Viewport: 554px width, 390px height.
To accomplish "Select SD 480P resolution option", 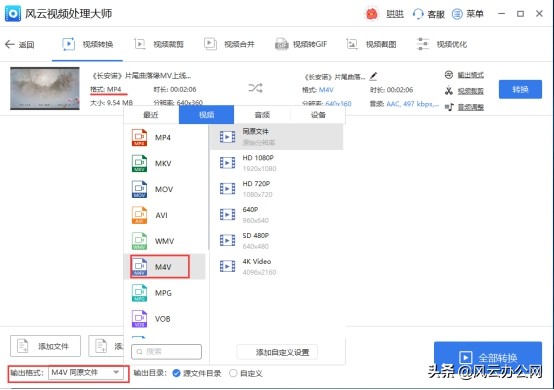I will 276,241.
